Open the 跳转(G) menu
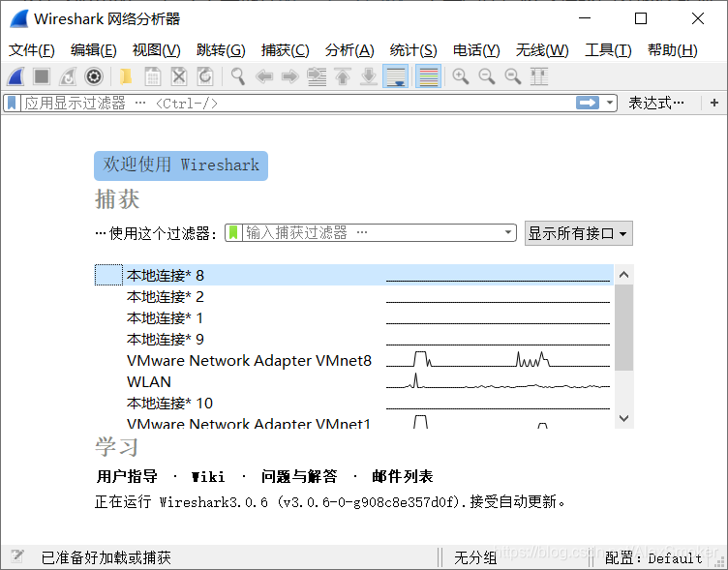 coord(221,50)
